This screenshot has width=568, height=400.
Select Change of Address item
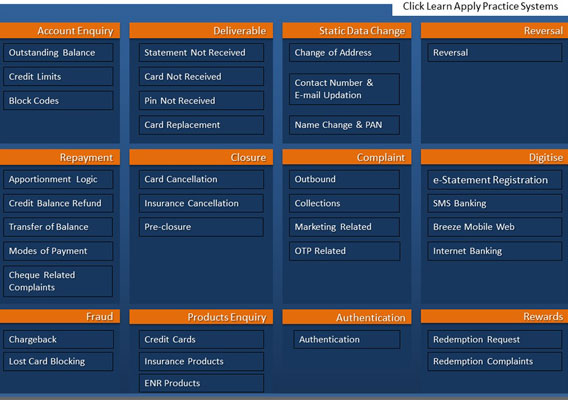coord(344,53)
